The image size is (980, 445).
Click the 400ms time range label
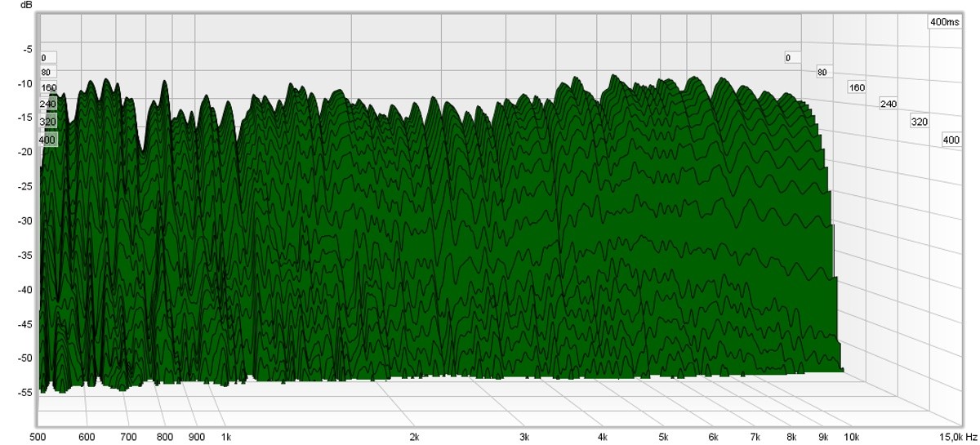pos(944,22)
